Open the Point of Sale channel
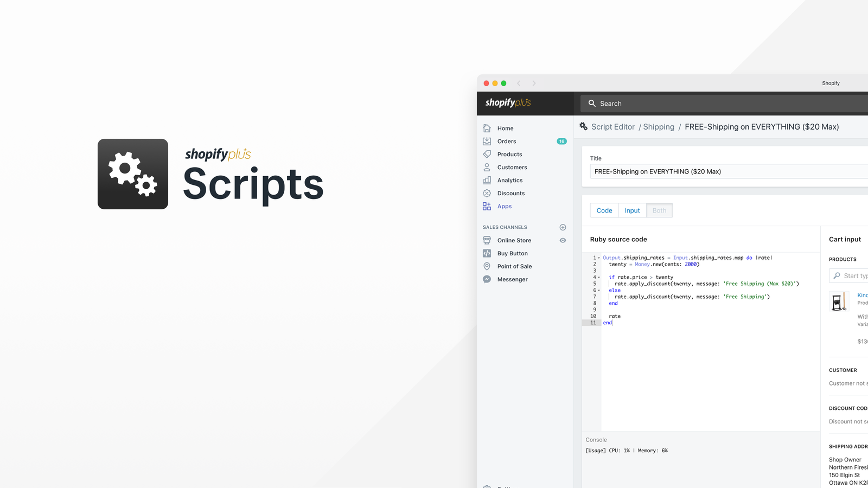The height and width of the screenshot is (488, 868). coord(487,266)
